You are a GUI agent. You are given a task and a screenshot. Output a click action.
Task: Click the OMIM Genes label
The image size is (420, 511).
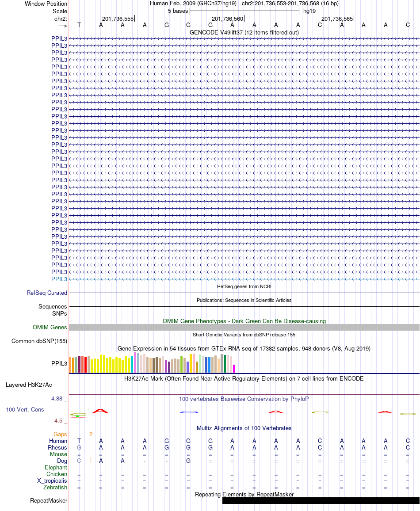click(x=50, y=327)
